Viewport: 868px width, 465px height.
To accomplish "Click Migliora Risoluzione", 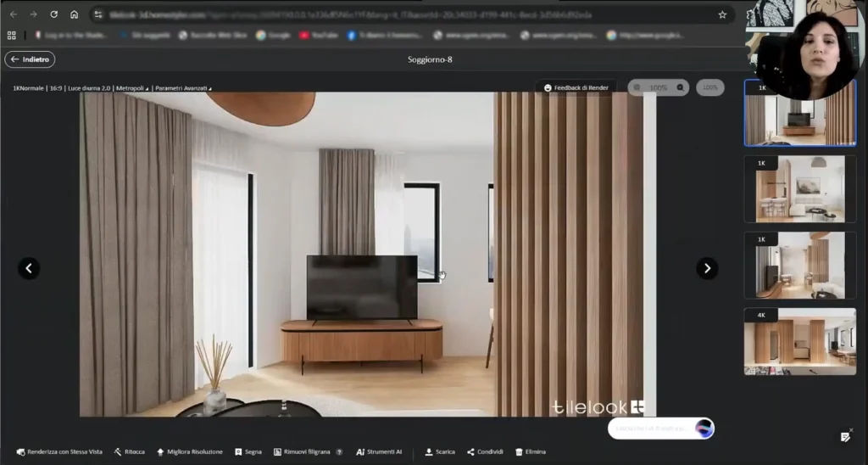I will (190, 452).
